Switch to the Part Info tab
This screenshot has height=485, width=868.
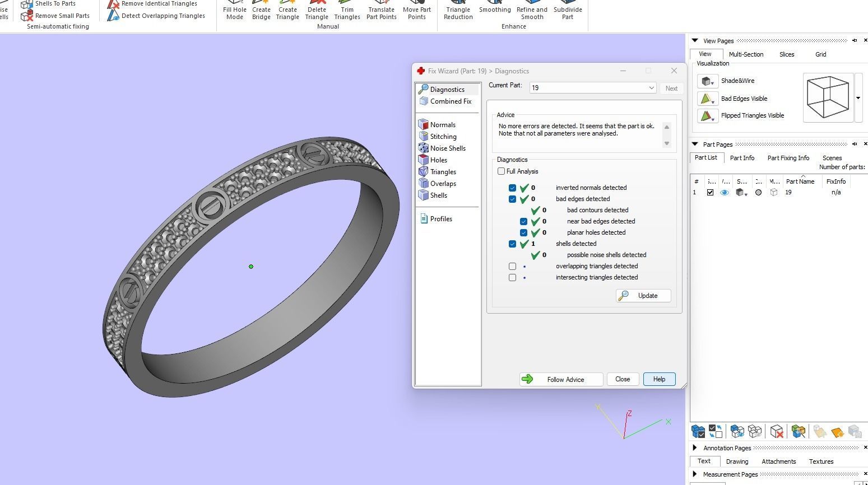click(x=742, y=158)
